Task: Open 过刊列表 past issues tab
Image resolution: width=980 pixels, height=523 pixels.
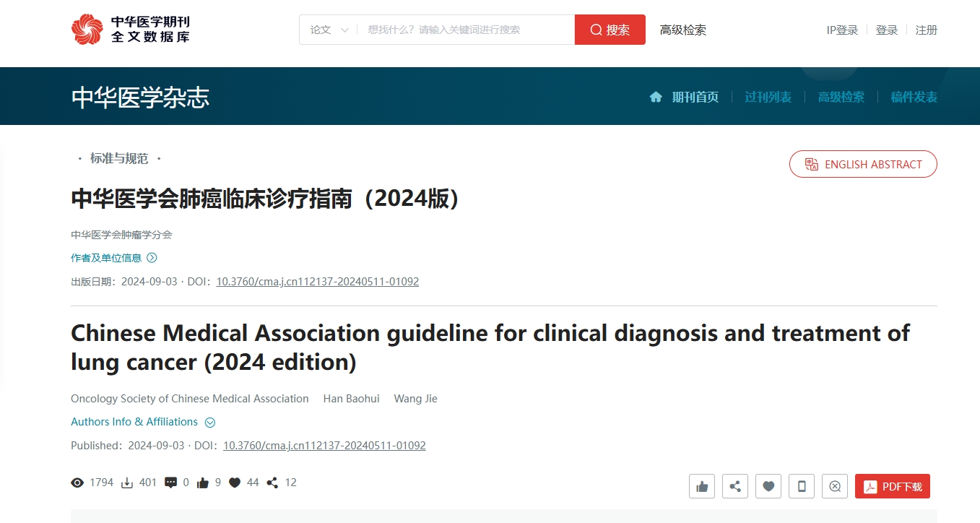Action: [768, 97]
